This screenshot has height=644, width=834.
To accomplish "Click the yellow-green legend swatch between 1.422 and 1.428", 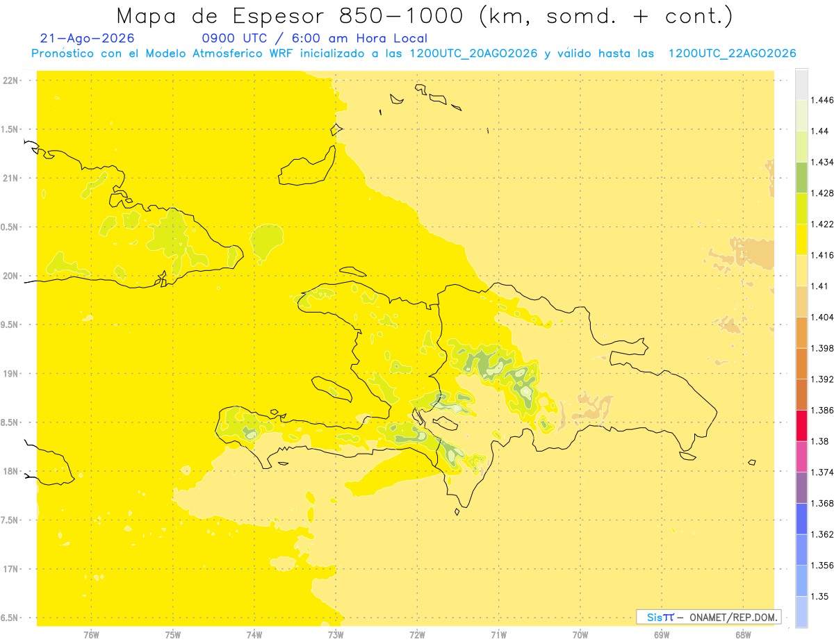I will coord(801,208).
